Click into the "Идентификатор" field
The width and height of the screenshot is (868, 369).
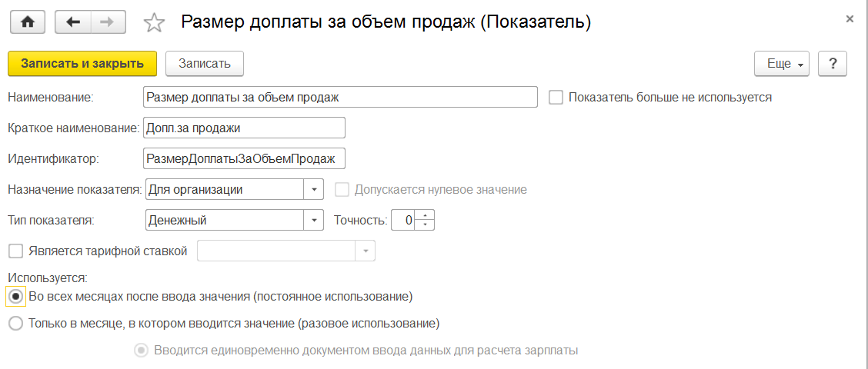[245, 158]
